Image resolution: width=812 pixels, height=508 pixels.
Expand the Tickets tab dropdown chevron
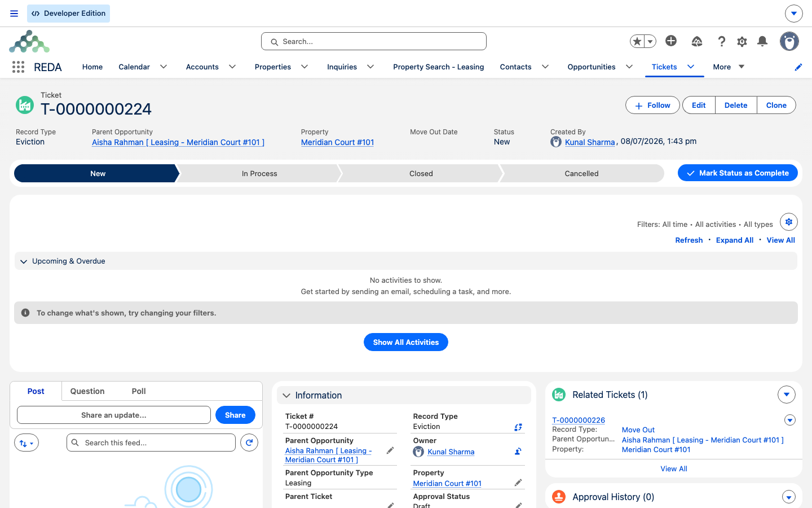coord(691,67)
